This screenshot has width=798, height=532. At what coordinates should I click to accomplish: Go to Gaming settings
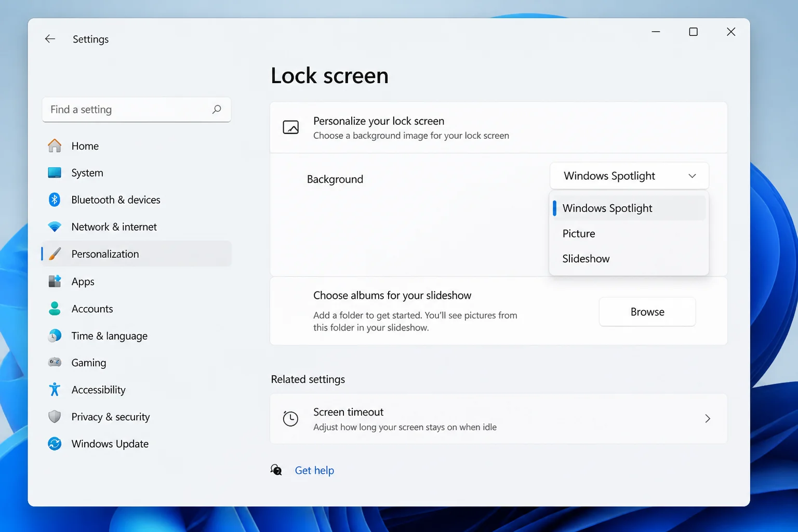(137, 363)
